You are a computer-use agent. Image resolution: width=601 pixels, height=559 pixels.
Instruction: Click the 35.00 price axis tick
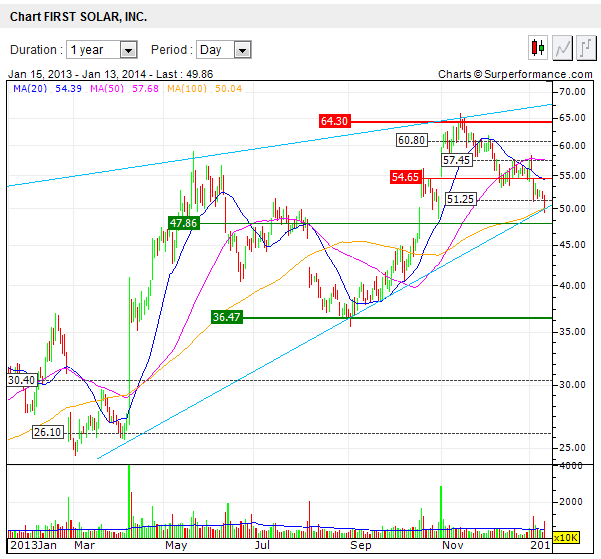(572, 332)
